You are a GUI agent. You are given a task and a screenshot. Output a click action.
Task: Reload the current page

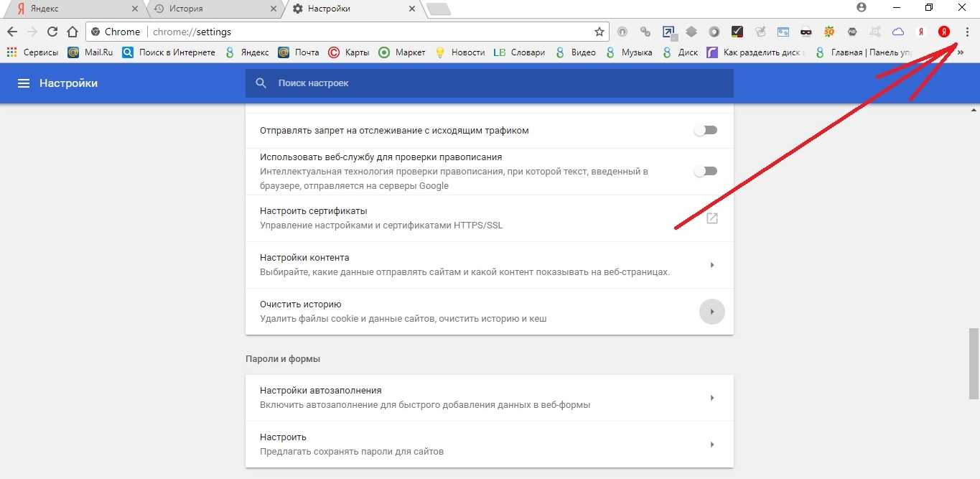tap(52, 32)
